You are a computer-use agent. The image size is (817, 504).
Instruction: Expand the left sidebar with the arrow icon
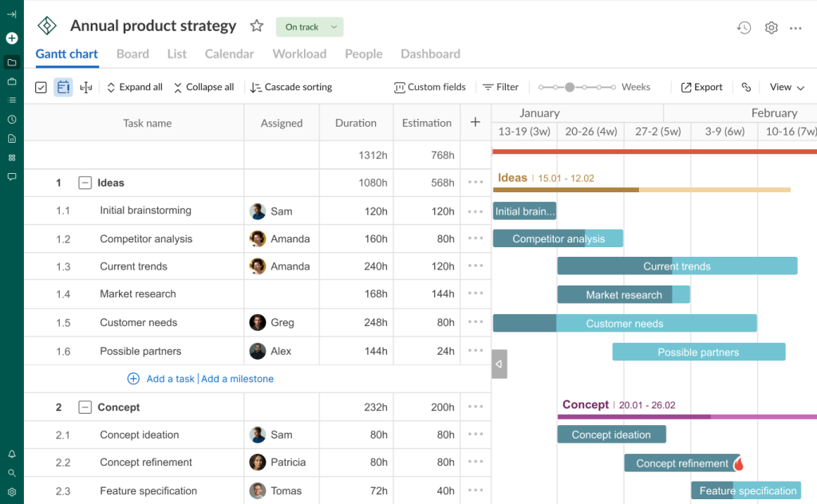(11, 14)
